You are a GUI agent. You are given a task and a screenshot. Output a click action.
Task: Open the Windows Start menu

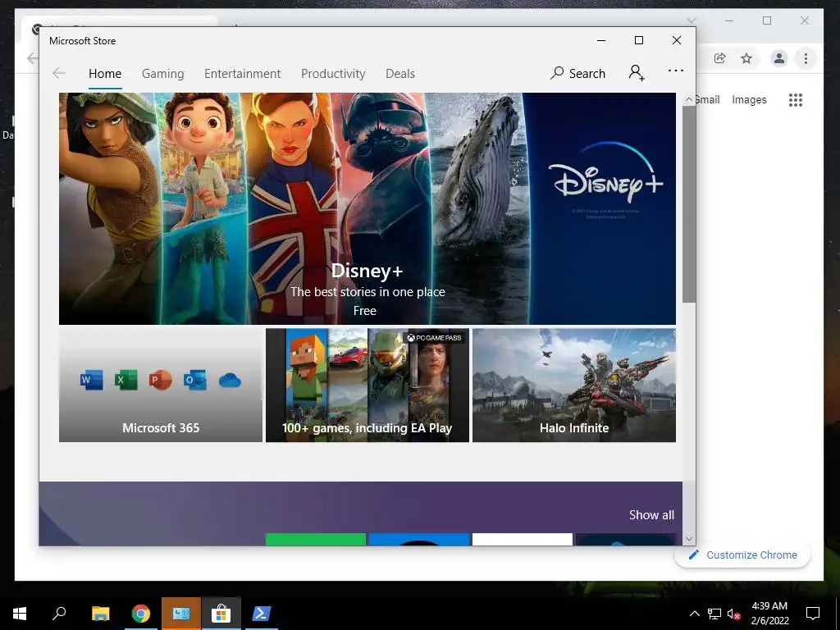(x=20, y=614)
